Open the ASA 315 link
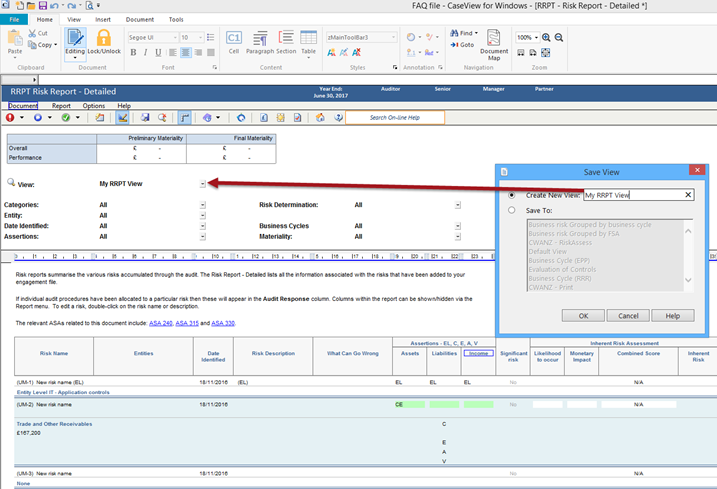The width and height of the screenshot is (717, 489). pos(187,323)
